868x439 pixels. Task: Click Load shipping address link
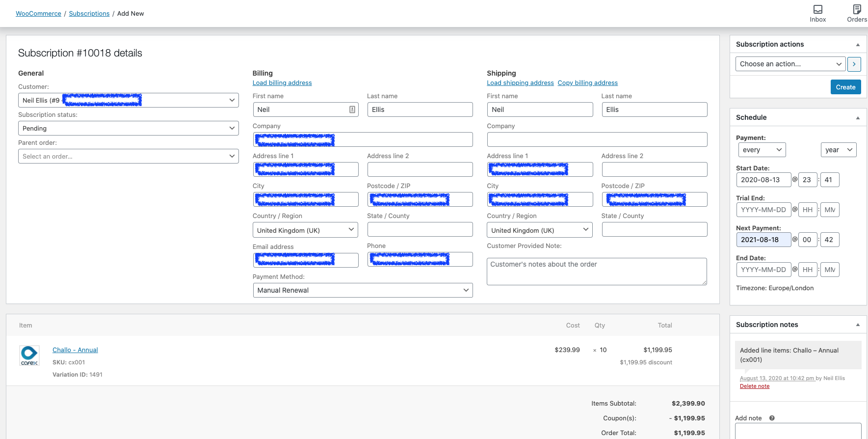click(x=520, y=83)
